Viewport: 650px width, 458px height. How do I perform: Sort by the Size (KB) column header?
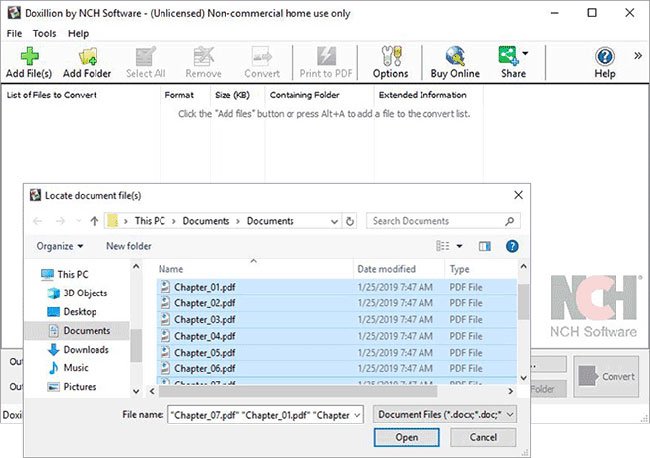[x=238, y=95]
